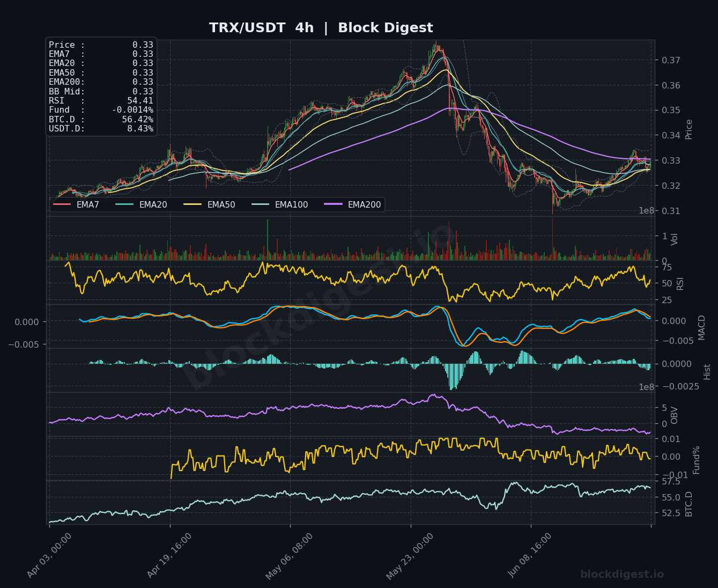The width and height of the screenshot is (718, 588).
Task: Click the Apr 19, 16:00 date label
Action: tap(169, 556)
